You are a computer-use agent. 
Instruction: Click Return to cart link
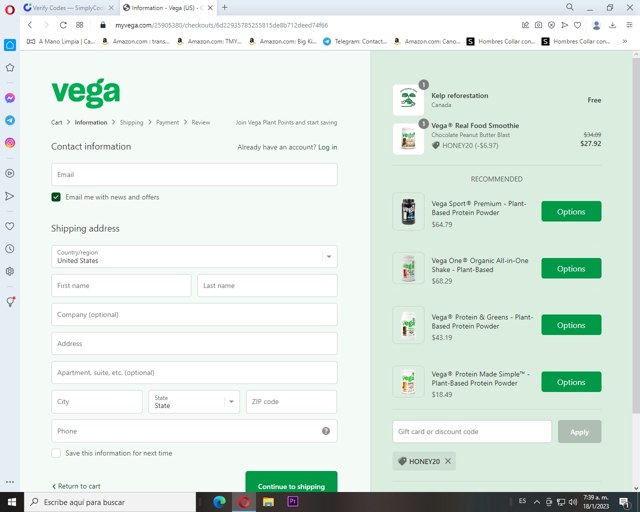[x=76, y=486]
